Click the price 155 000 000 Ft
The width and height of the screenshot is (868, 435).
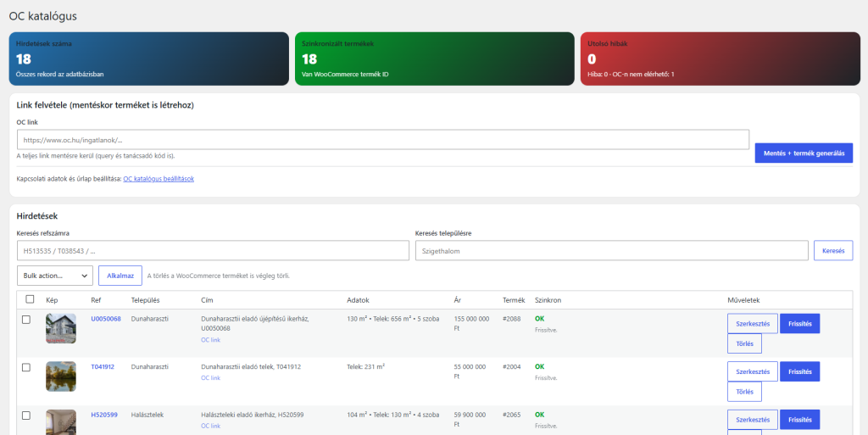click(x=471, y=324)
